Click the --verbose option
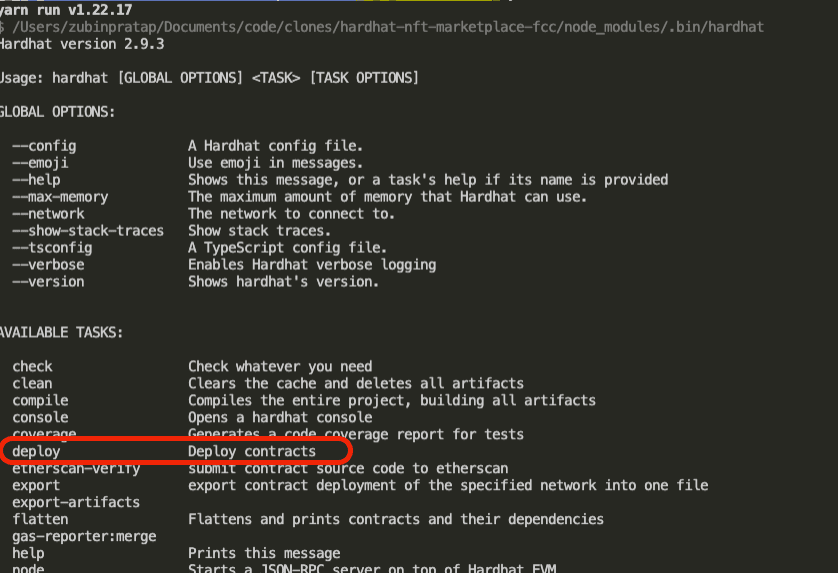Viewport: 838px width, 573px height. pos(48,265)
